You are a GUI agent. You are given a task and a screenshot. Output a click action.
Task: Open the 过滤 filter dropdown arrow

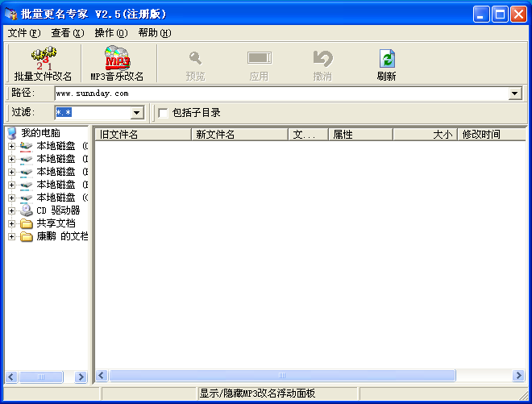pos(136,113)
